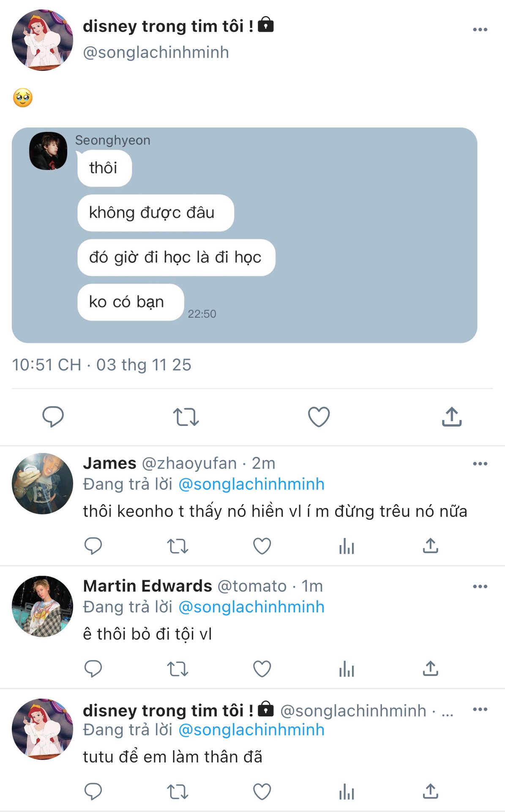Retweet James's reply
Screen dimensions: 505x812
[x=177, y=546]
